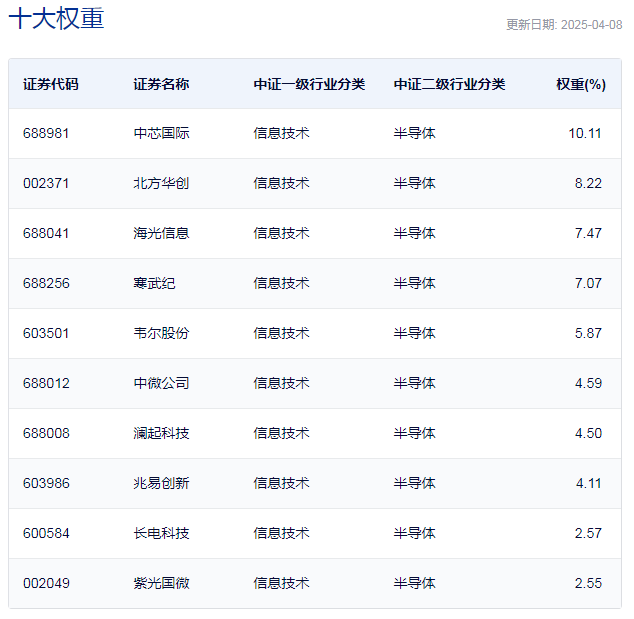Click the 兆易创新 security name
This screenshot has width=634, height=619.
pos(161,483)
